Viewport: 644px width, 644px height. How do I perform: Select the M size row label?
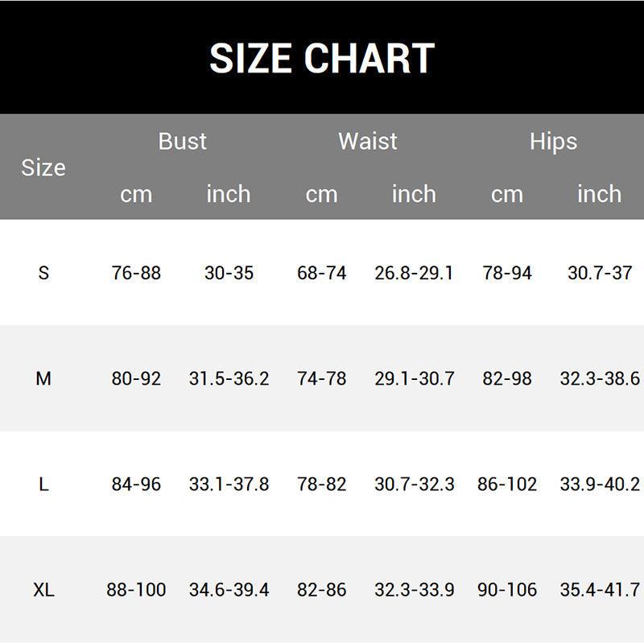43,378
